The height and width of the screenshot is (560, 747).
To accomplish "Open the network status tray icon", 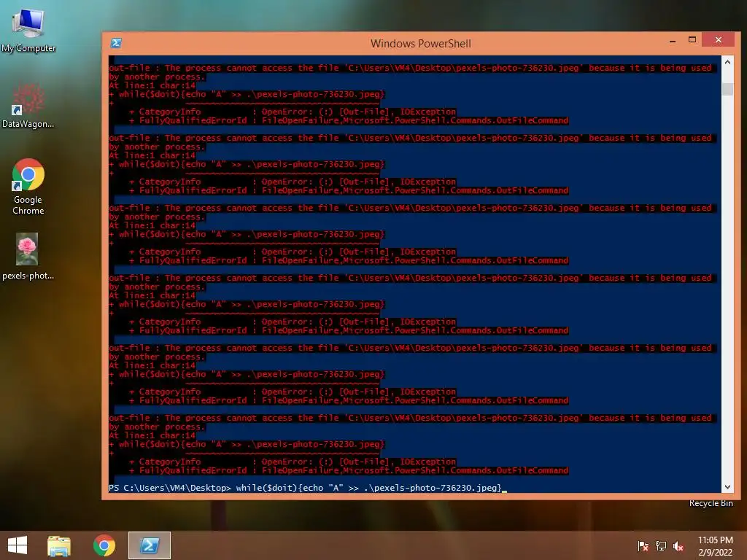I will [661, 546].
